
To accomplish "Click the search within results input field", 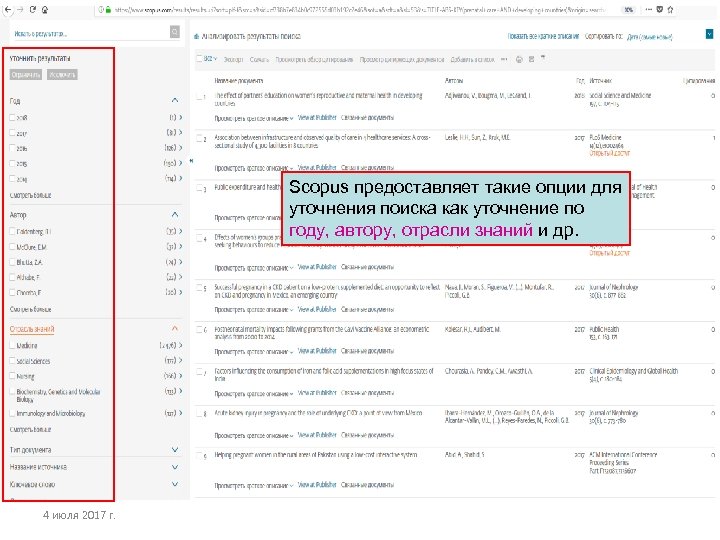I will [x=90, y=33].
